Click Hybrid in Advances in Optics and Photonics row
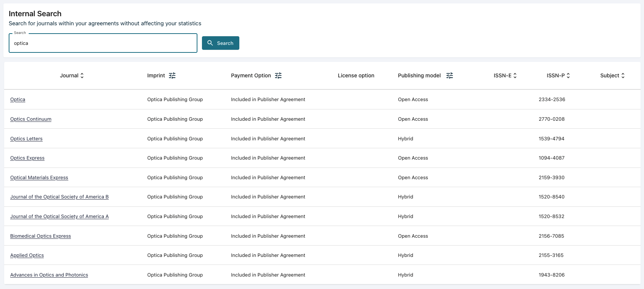 coord(405,275)
